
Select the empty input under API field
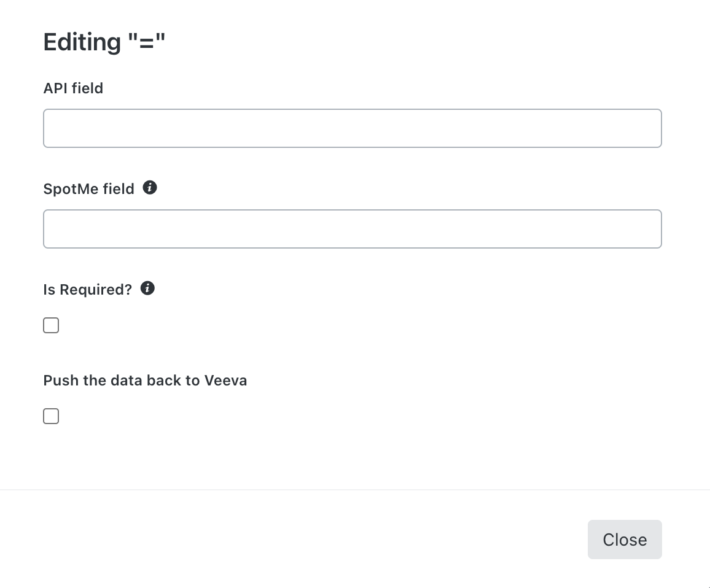click(353, 128)
